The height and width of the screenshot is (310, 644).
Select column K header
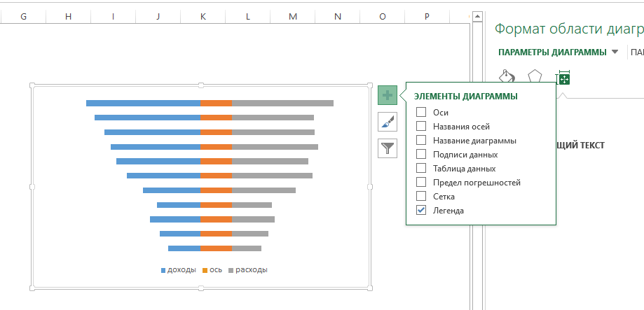tap(203, 15)
